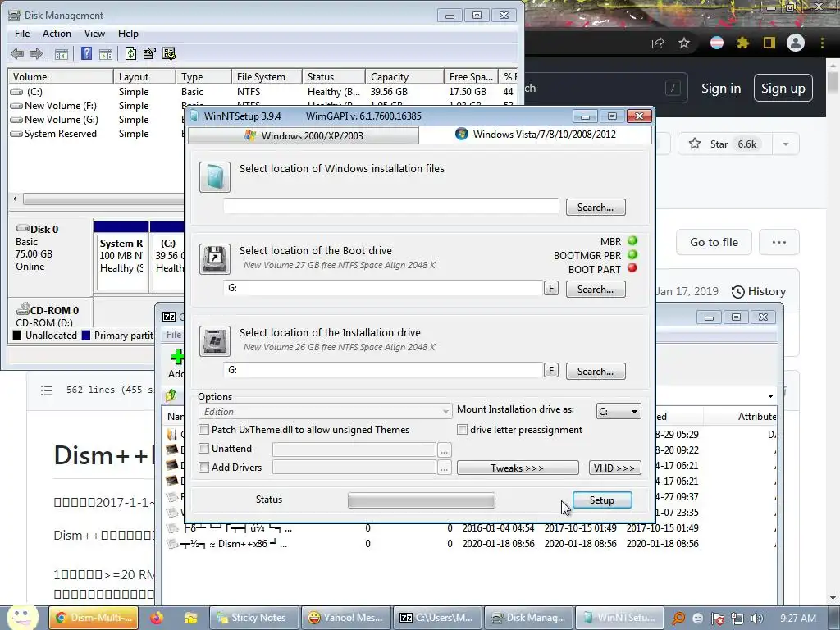
Task: Open the Help menu in Disk Management
Action: coord(128,33)
